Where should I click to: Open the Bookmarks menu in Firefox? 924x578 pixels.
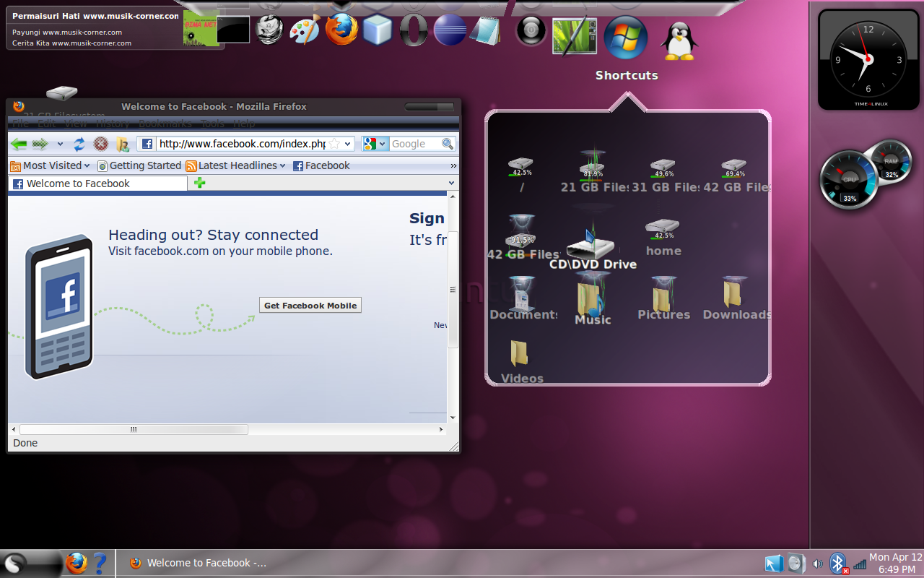(166, 124)
